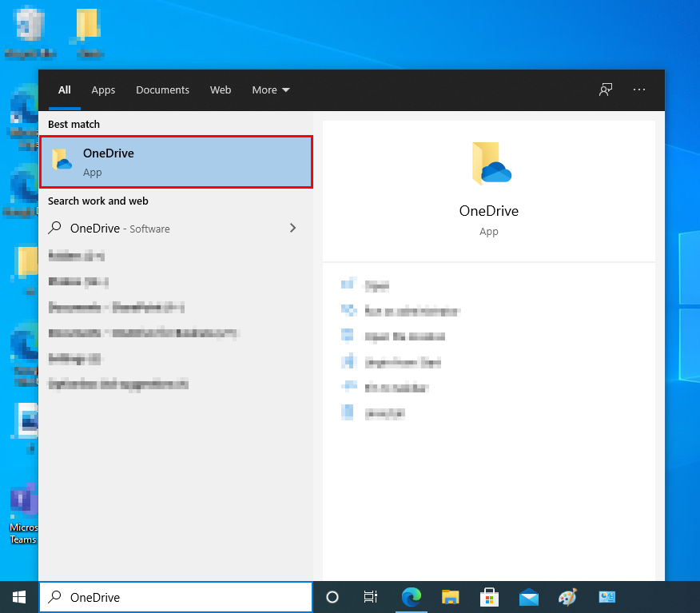Switch to the Apps search tab
Image resolution: width=700 pixels, height=613 pixels.
(103, 90)
